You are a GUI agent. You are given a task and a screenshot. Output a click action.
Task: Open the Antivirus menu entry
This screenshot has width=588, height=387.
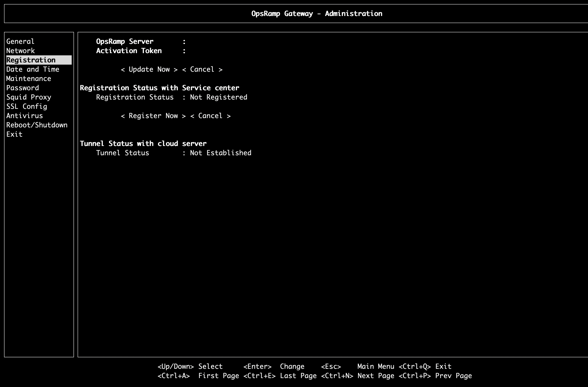(25, 116)
